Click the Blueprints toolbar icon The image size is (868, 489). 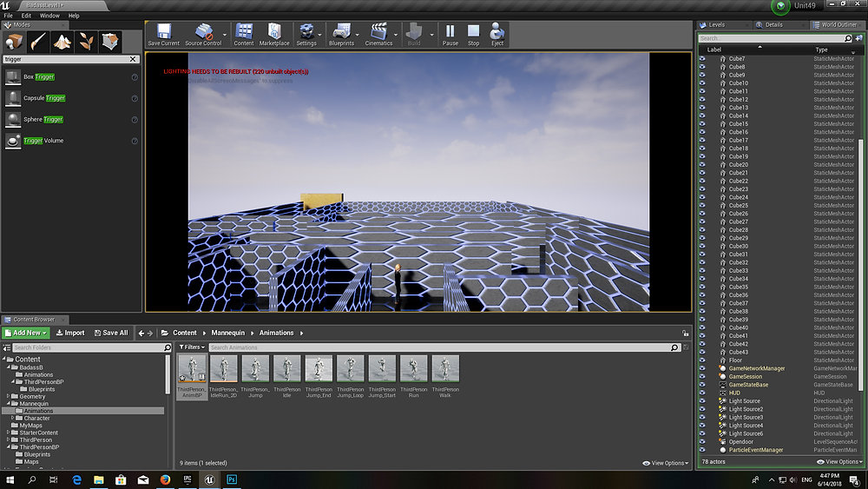click(x=341, y=35)
